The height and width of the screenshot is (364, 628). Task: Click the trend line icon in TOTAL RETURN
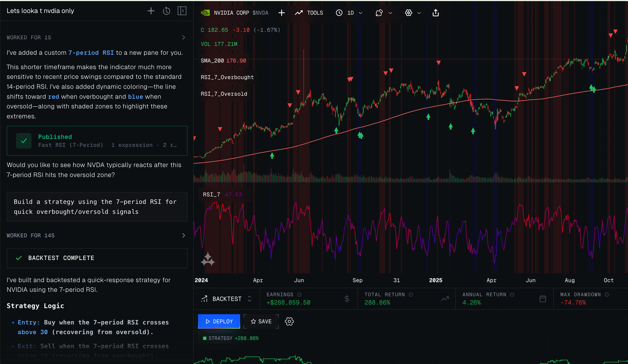pyautogui.click(x=445, y=299)
